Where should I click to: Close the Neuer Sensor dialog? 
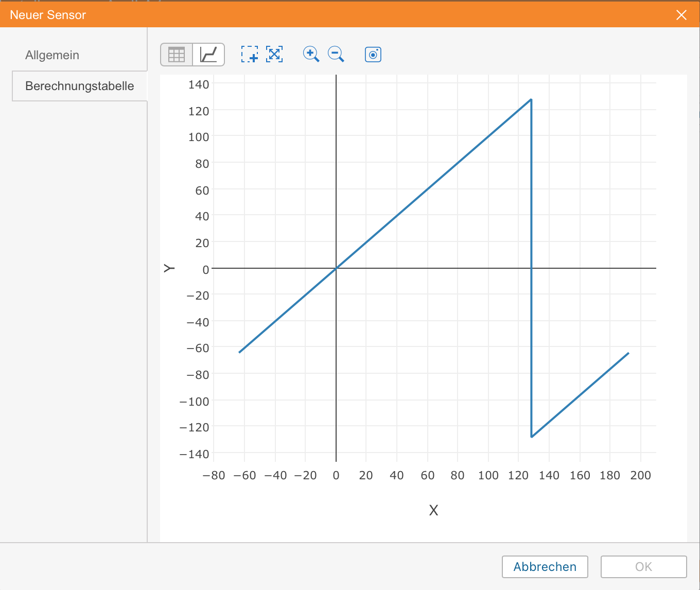[x=681, y=15]
